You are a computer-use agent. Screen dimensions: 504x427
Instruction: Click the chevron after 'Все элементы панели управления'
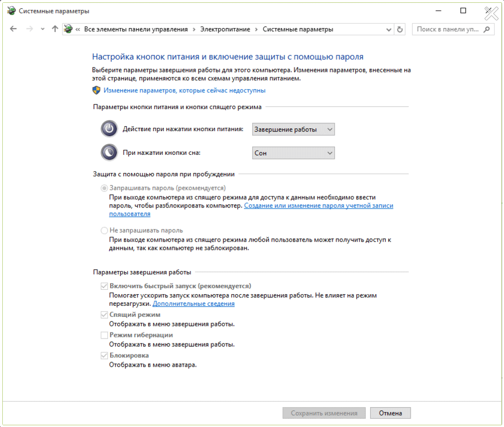(x=194, y=29)
